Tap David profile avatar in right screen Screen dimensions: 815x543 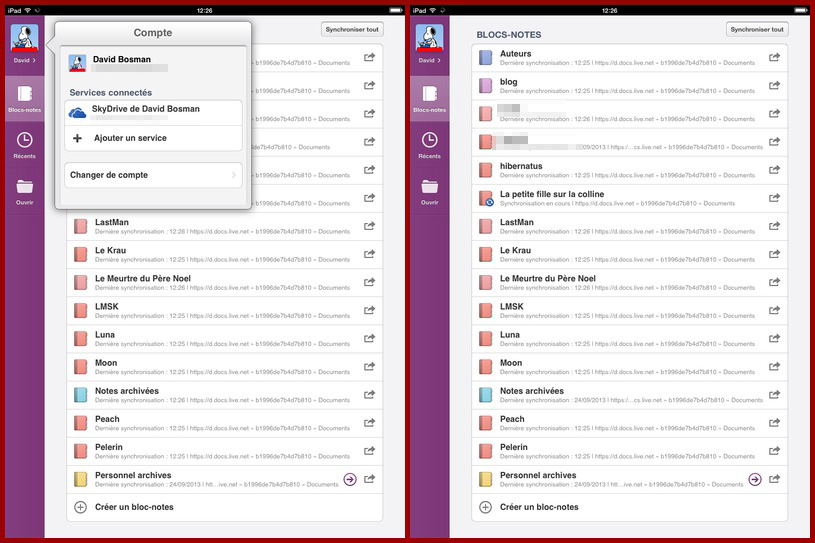tap(429, 38)
